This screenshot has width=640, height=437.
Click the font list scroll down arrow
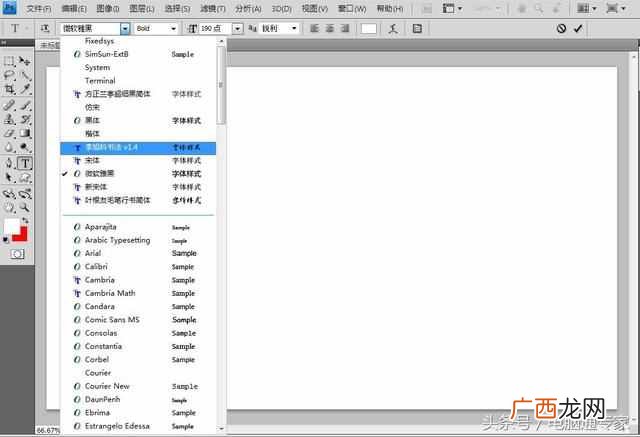221,429
